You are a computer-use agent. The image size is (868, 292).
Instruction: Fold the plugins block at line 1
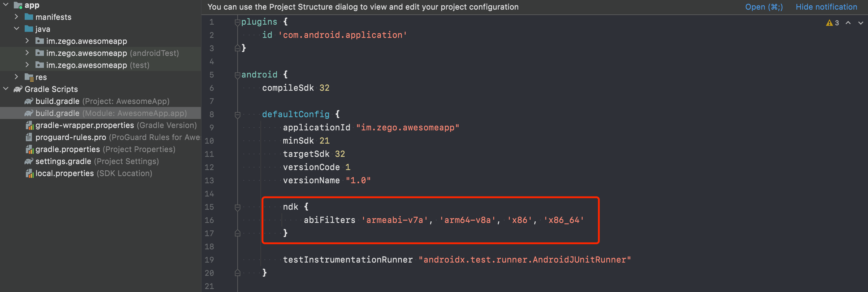(237, 22)
